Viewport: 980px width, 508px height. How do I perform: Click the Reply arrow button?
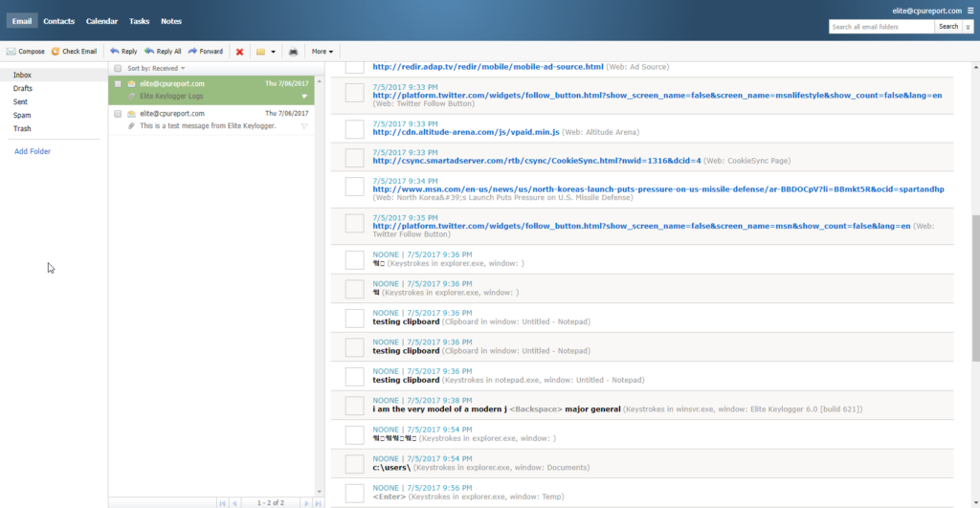123,52
